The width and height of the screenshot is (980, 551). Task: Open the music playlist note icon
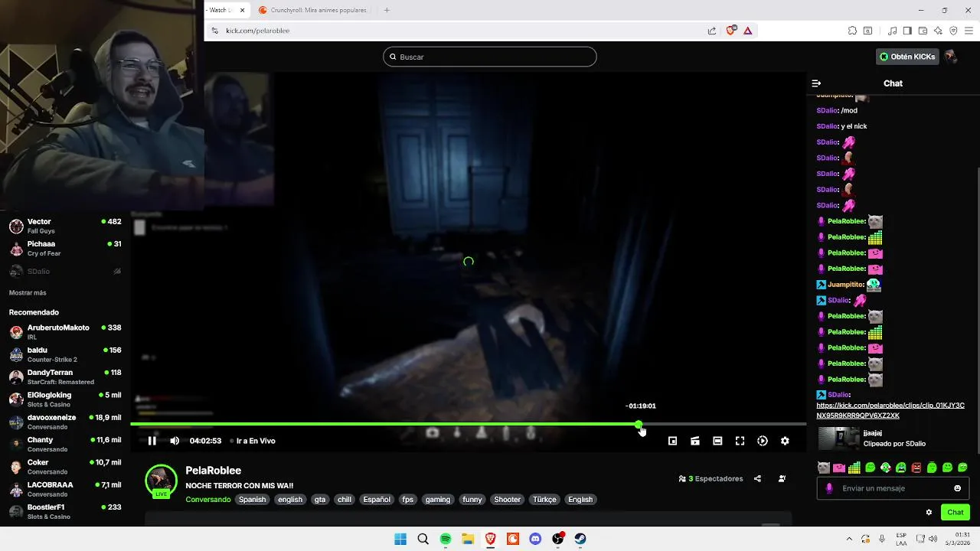[x=892, y=31]
